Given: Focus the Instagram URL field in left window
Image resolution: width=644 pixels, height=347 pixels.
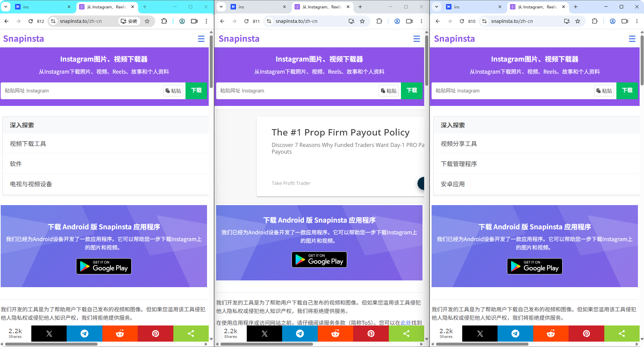Looking at the screenshot, I should [x=82, y=91].
